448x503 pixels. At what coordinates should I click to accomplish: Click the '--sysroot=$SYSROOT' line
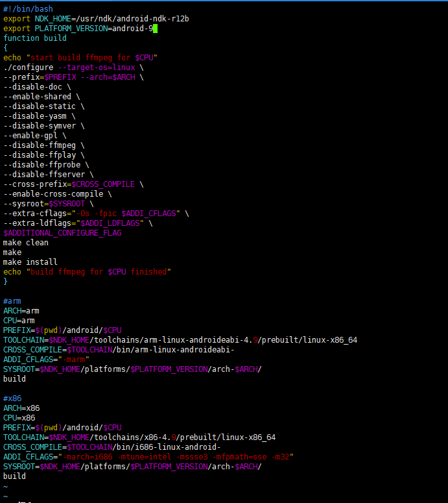49,204
